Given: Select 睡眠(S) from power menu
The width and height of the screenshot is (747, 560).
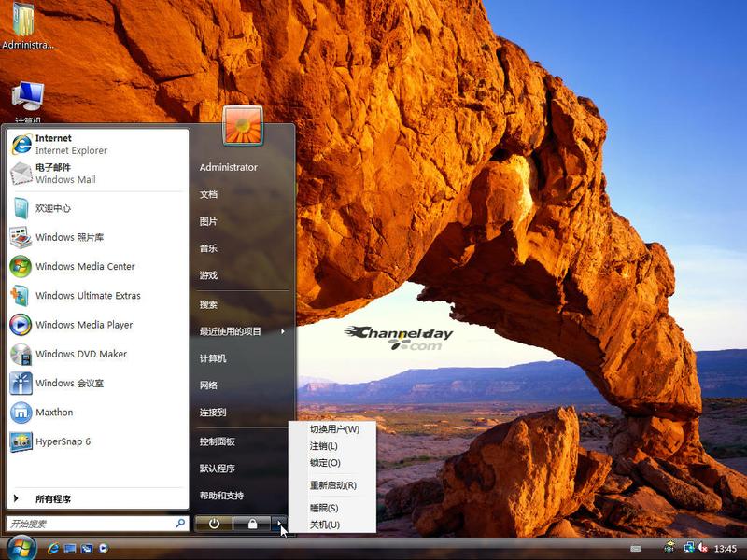Looking at the screenshot, I should pyautogui.click(x=334, y=508).
